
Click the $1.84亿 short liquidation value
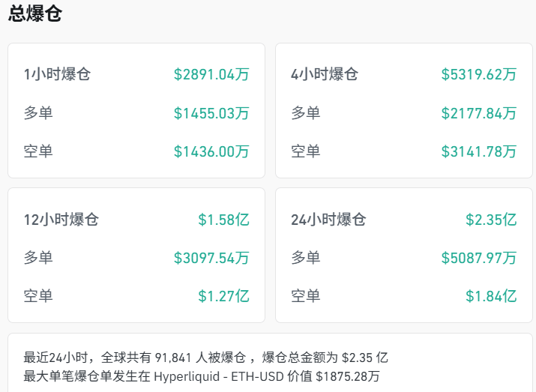pyautogui.click(x=491, y=296)
